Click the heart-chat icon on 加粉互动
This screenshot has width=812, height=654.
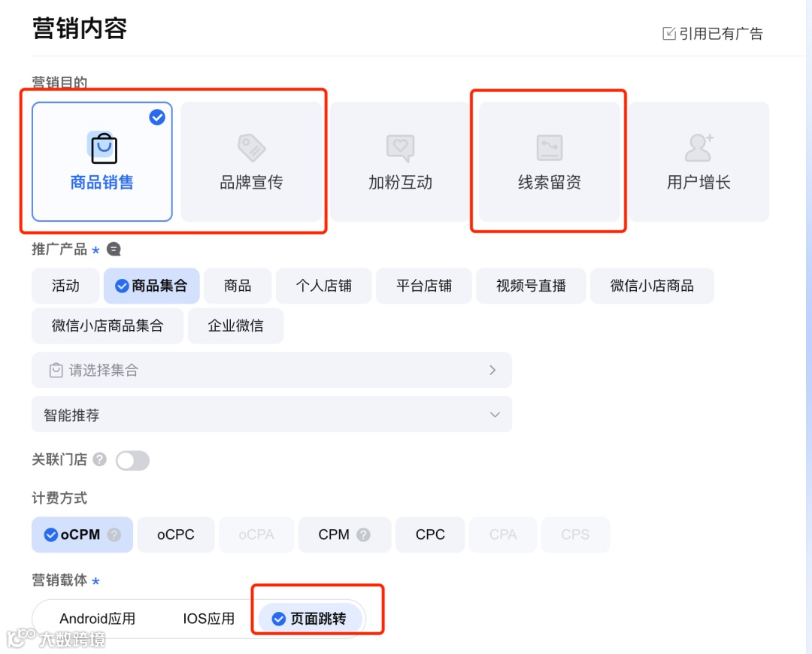pos(400,147)
